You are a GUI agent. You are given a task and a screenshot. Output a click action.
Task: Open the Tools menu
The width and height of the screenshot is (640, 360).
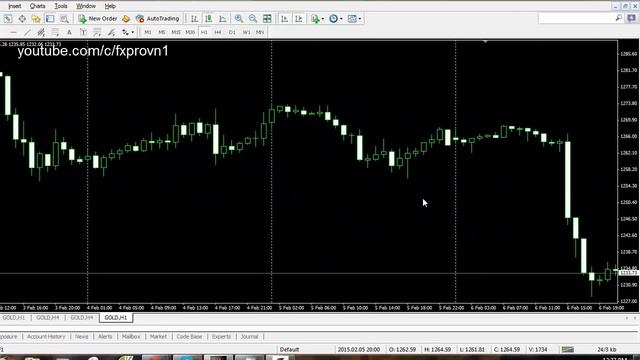[61, 6]
